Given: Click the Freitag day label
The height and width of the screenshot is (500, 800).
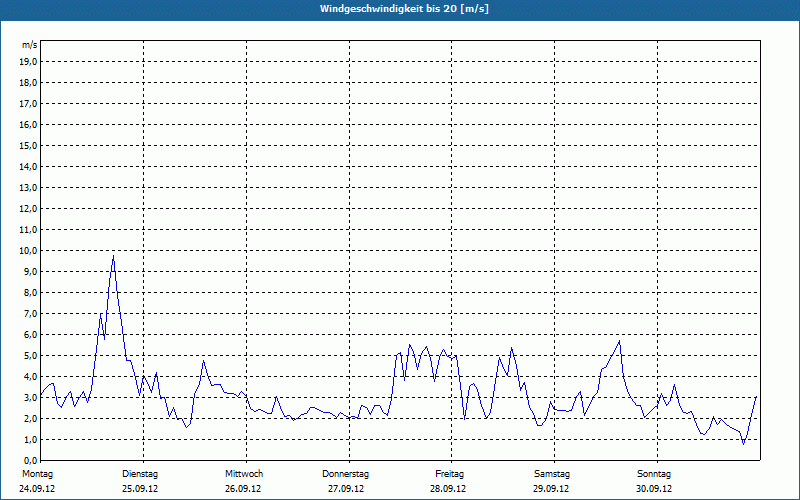Looking at the screenshot, I should pos(449,474).
